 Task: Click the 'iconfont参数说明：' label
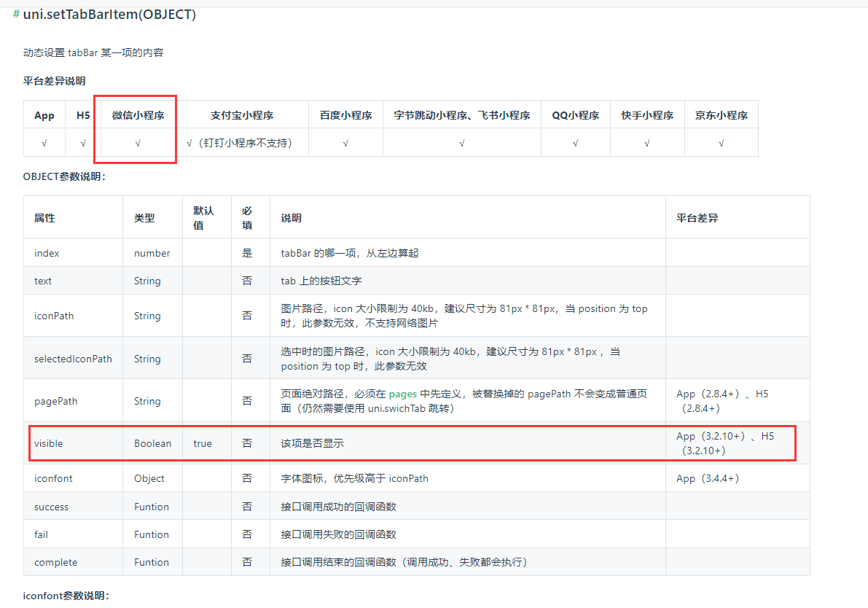pos(66,596)
